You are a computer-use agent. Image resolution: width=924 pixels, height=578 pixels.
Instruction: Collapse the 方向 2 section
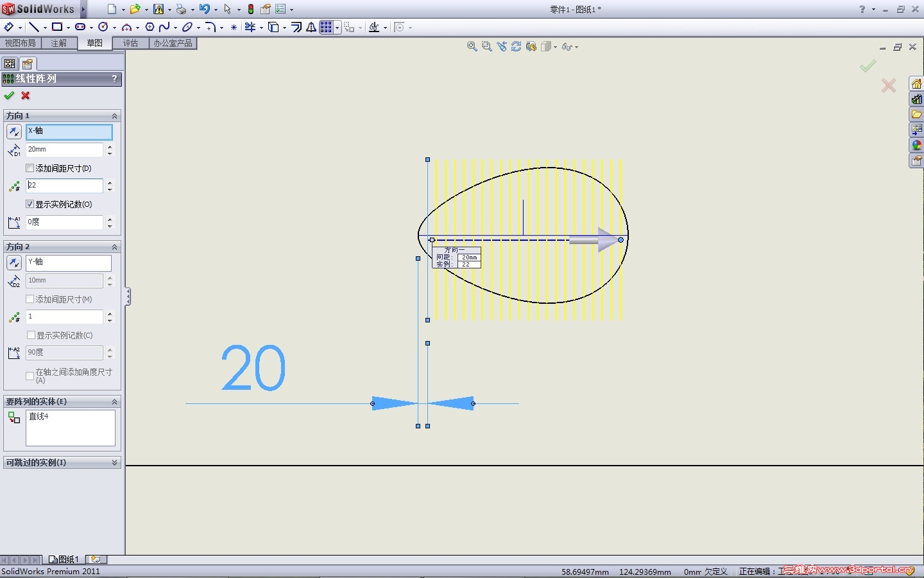pyautogui.click(x=115, y=247)
